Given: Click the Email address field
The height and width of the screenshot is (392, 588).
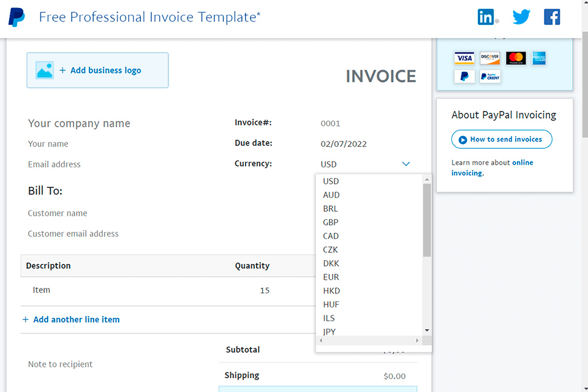Looking at the screenshot, I should [x=54, y=164].
